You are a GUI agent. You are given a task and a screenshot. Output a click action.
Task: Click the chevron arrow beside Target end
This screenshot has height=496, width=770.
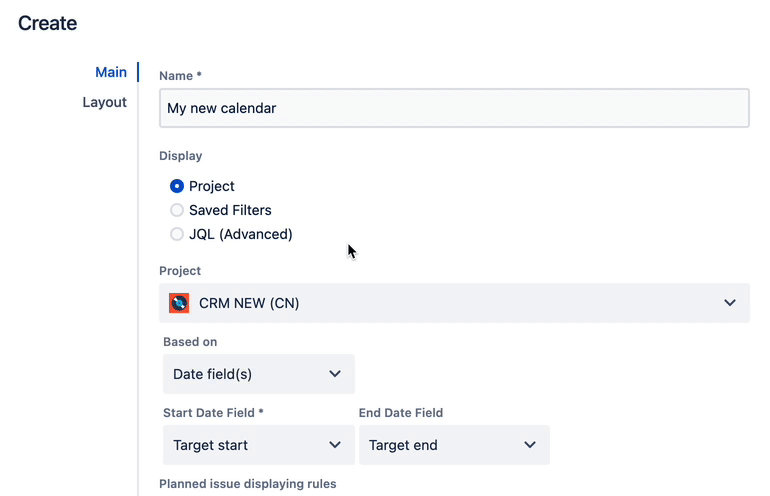coord(530,445)
